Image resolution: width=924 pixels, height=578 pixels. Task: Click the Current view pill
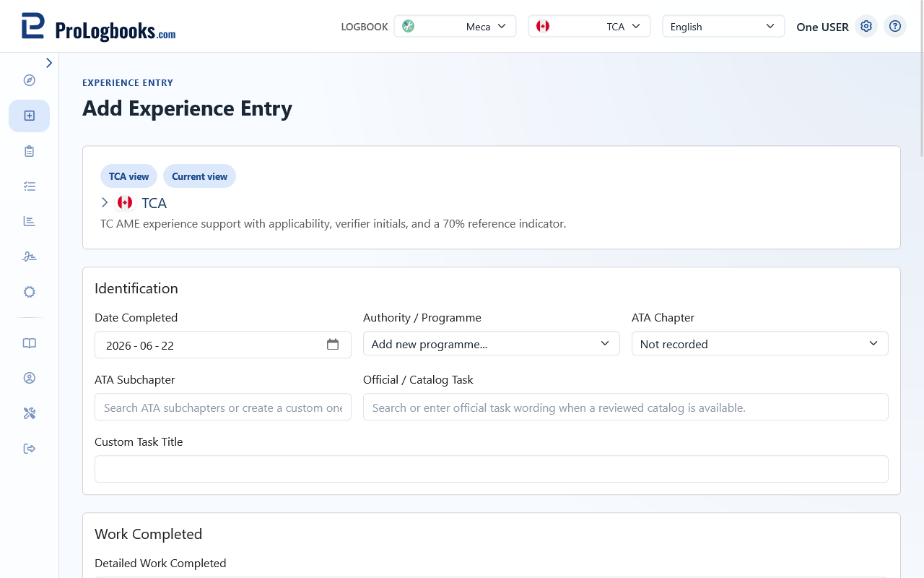(x=199, y=176)
